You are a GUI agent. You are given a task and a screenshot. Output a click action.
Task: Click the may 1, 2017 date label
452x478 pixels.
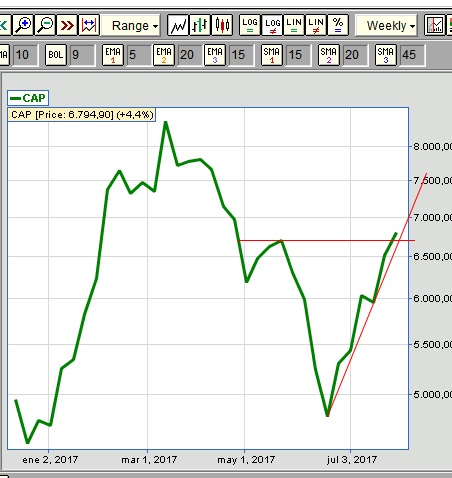click(x=246, y=460)
